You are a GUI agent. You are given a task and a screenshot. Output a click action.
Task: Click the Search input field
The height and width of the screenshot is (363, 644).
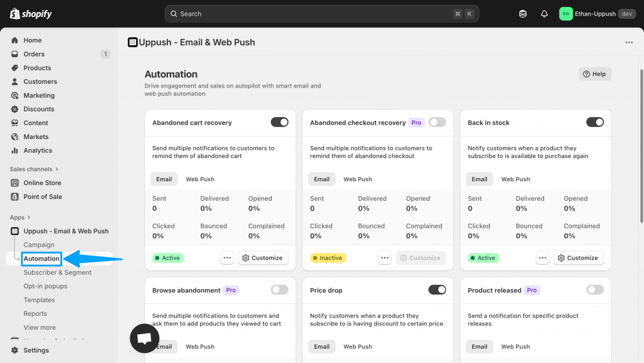tap(314, 14)
